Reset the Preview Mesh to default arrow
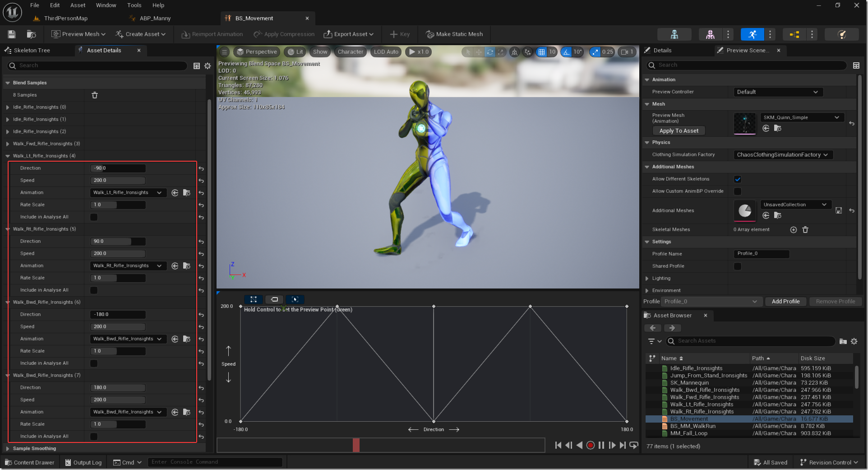 click(x=852, y=123)
